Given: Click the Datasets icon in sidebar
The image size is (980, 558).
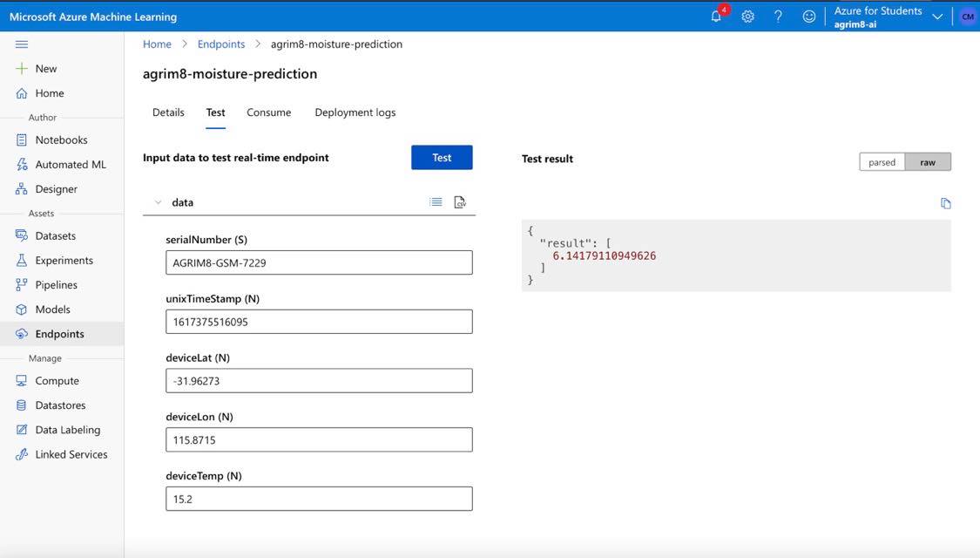Looking at the screenshot, I should [22, 235].
